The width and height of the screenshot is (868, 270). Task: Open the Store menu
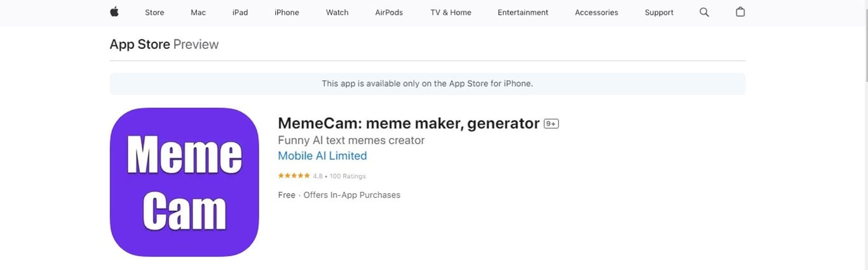(x=154, y=13)
